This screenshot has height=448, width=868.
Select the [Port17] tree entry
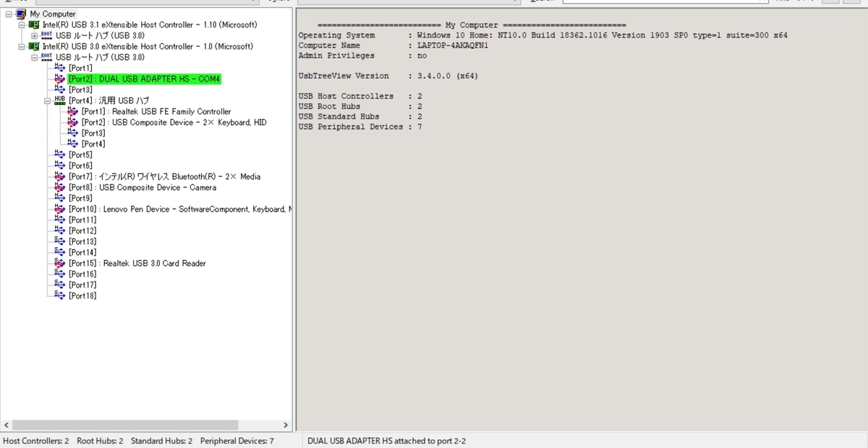(82, 285)
